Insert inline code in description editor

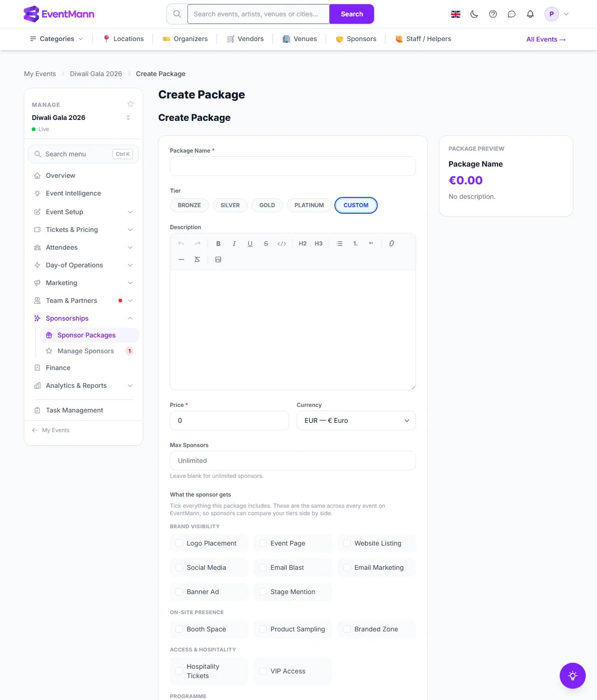282,244
